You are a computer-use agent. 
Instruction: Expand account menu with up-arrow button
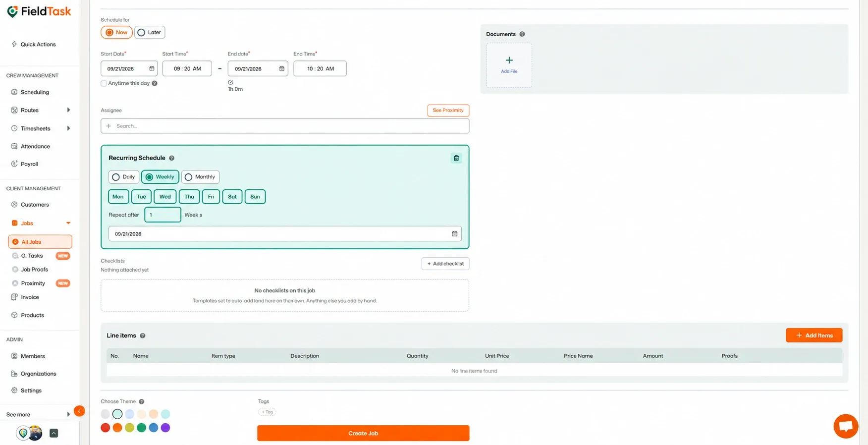(x=54, y=433)
